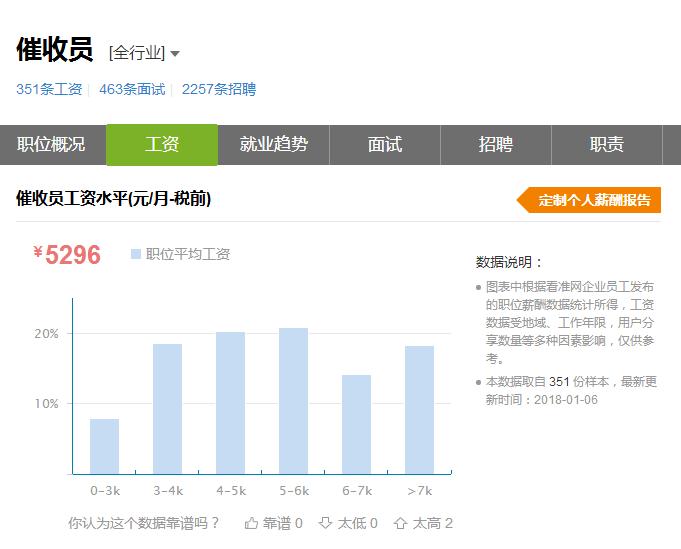681x549 pixels.
Task: Click the 职位平均工资 legend label
Action: point(188,254)
